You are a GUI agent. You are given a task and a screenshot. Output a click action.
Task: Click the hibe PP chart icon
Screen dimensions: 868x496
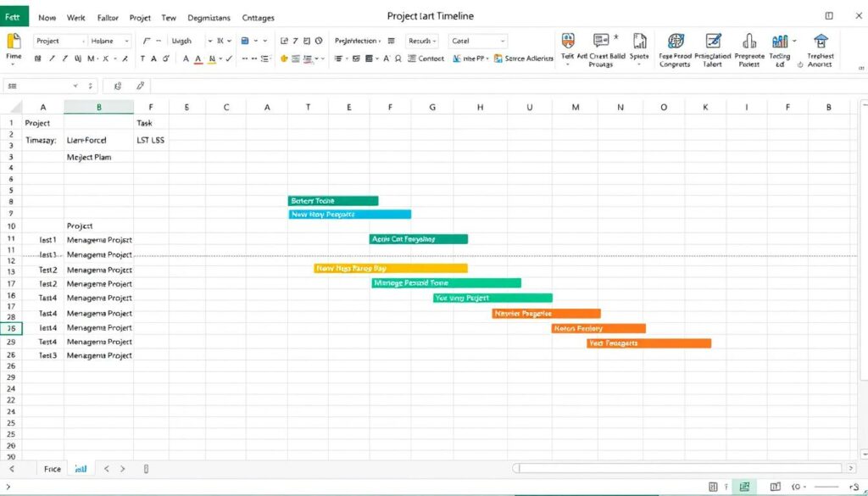[x=457, y=59]
